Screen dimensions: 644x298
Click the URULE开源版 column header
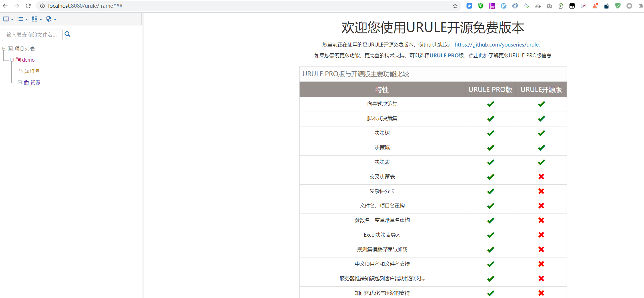tap(541, 90)
